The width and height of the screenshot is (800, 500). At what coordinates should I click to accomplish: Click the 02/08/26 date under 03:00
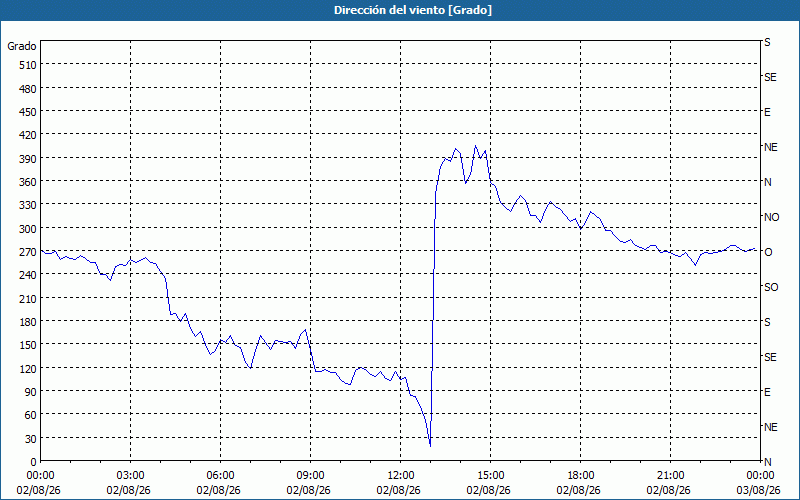pyautogui.click(x=131, y=491)
